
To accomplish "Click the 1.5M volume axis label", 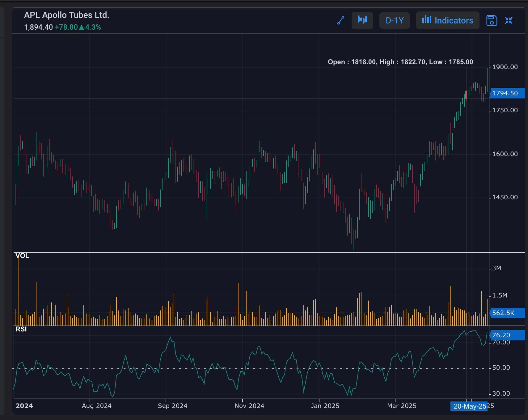I will pos(500,295).
